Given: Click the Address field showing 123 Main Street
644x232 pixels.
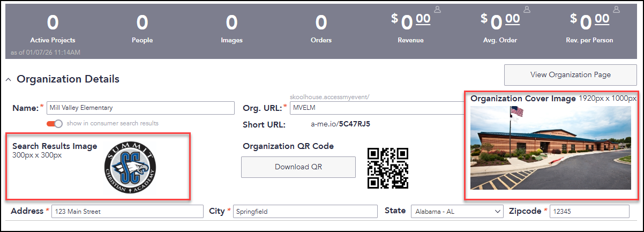Looking at the screenshot, I should [128, 212].
